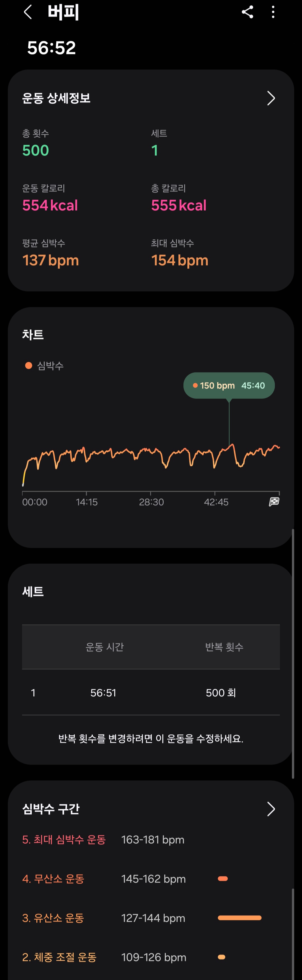Tap the back arrow icon

(x=27, y=12)
